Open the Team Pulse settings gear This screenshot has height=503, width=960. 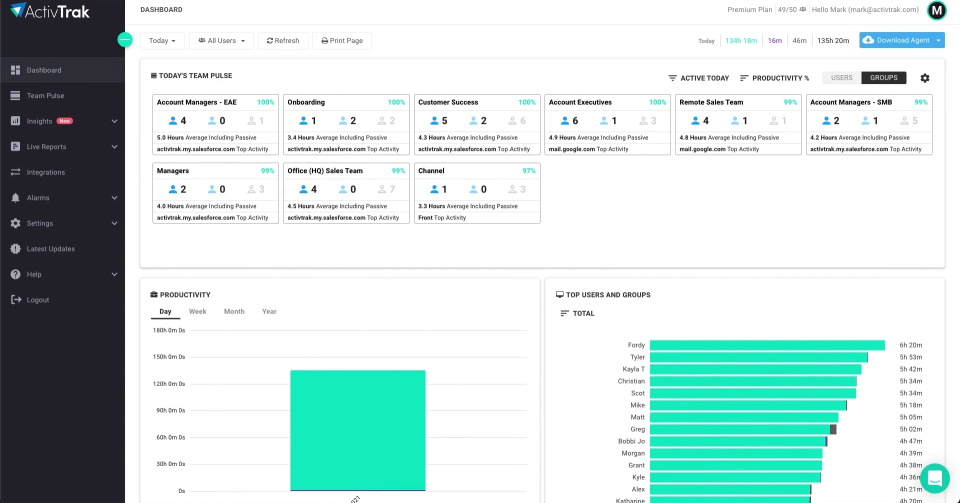coord(924,78)
